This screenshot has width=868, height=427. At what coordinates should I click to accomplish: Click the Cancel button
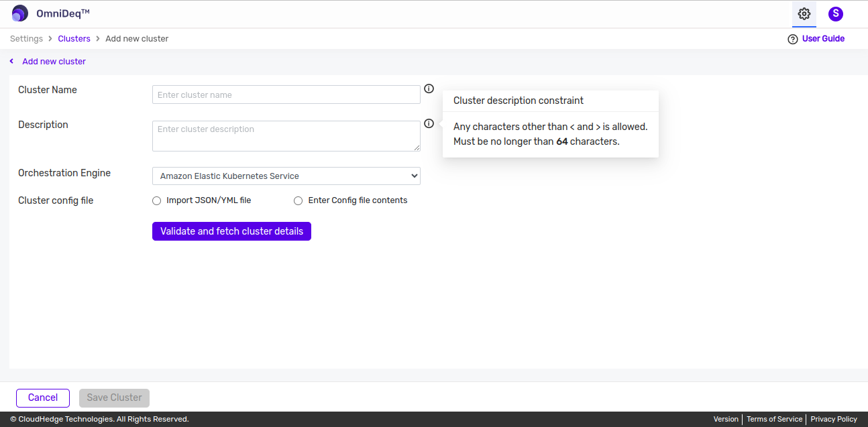pyautogui.click(x=43, y=398)
